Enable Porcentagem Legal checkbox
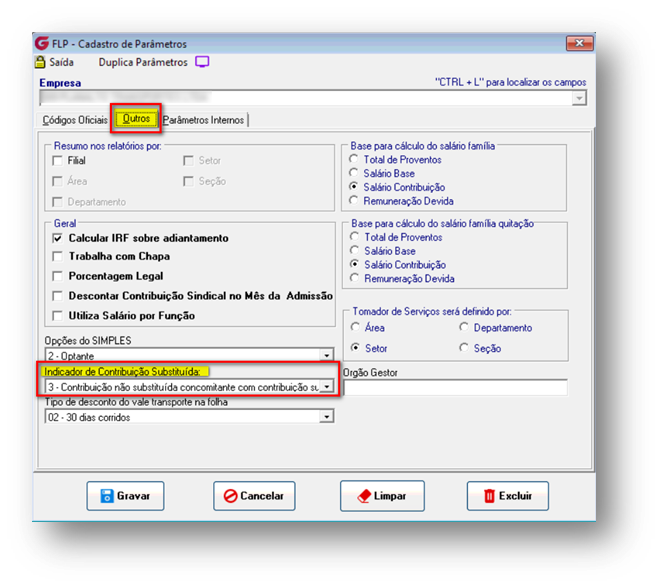661x587 pixels. pos(57,276)
